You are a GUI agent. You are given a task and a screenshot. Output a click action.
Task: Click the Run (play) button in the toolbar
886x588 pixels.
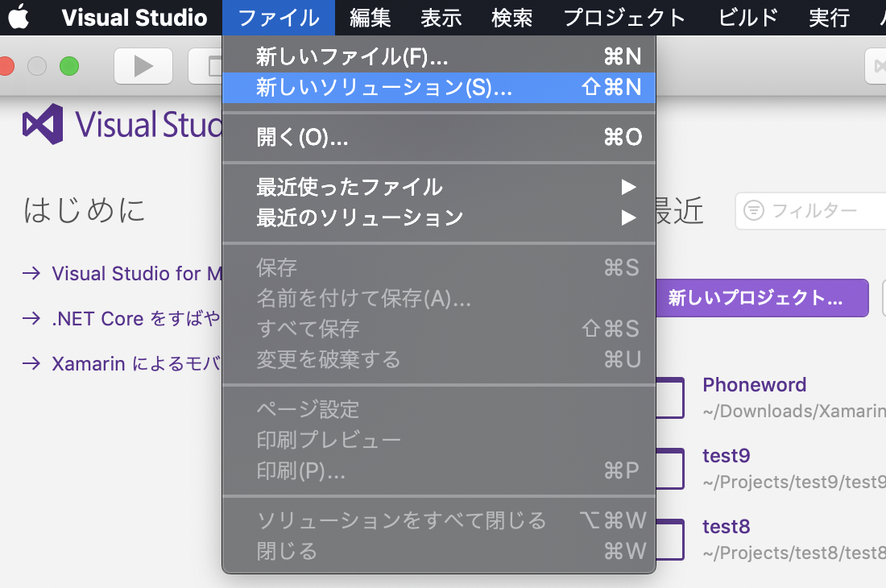pyautogui.click(x=143, y=66)
